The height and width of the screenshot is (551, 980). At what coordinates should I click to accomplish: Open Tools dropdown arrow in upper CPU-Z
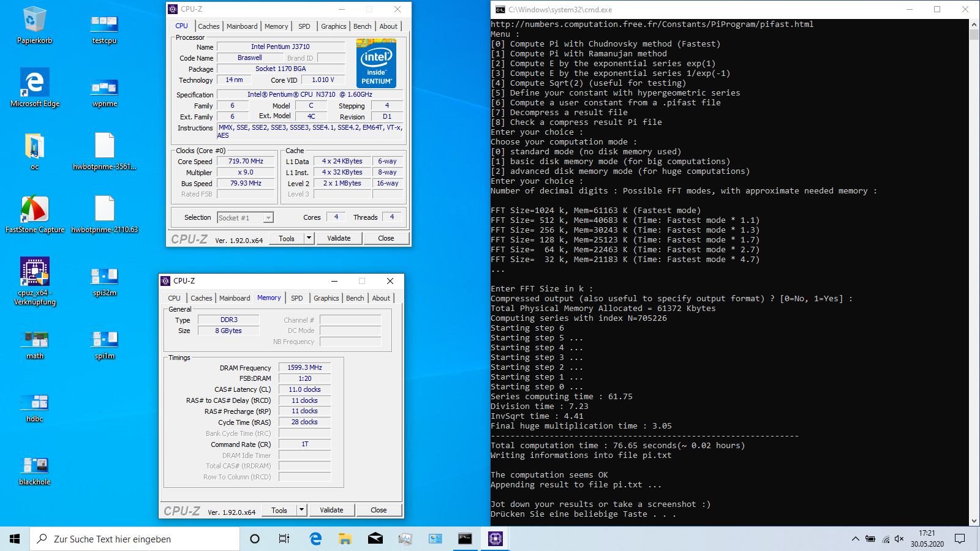click(309, 238)
